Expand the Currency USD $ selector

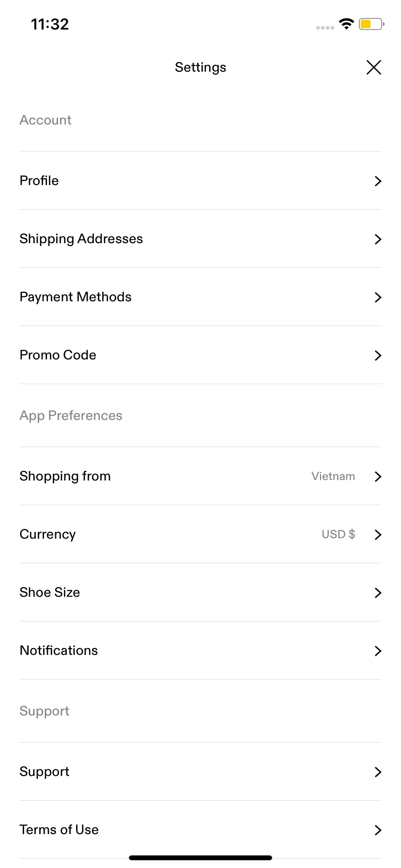click(x=200, y=534)
